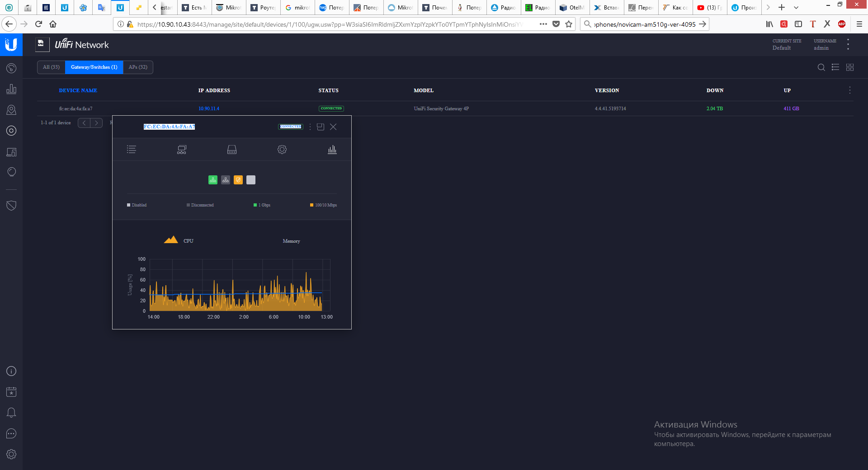Image resolution: width=868 pixels, height=470 pixels.
Task: Open the list all tabs dropdown
Action: point(796,7)
